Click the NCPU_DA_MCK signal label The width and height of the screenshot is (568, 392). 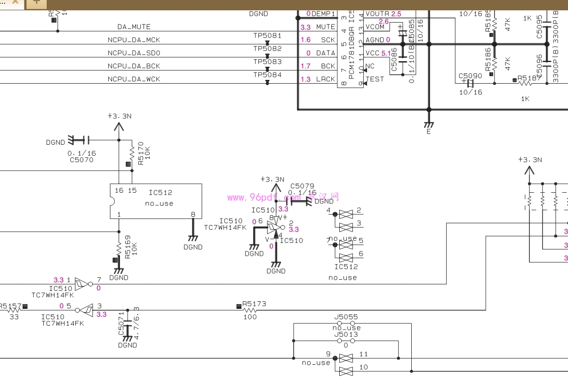click(134, 40)
